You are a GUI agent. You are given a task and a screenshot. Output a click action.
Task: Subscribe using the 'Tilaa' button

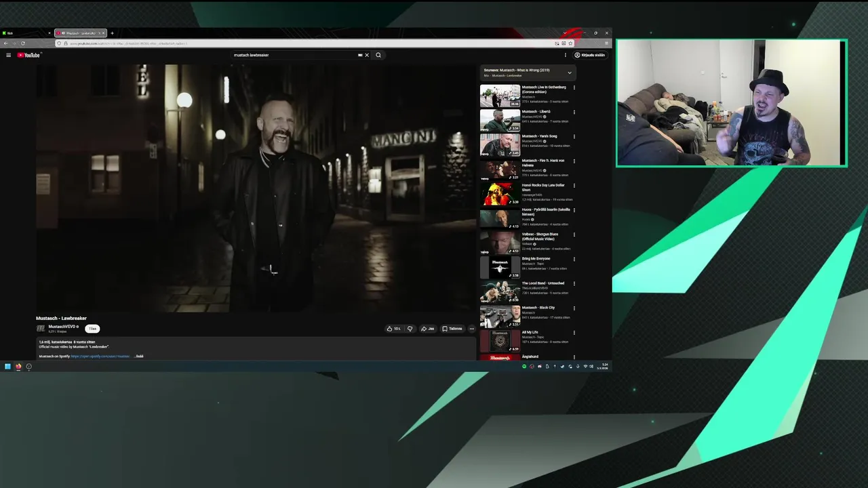click(92, 329)
